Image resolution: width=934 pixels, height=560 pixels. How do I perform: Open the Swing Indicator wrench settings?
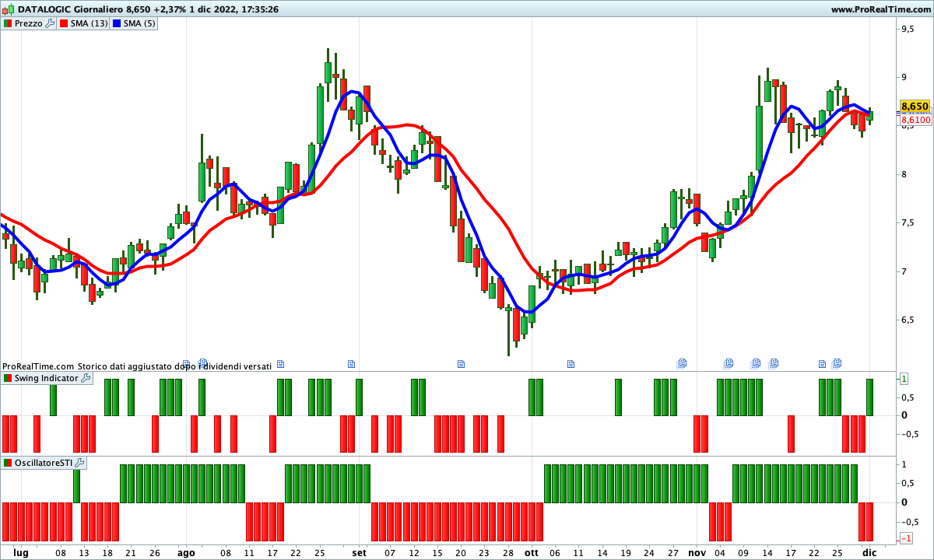click(x=86, y=378)
